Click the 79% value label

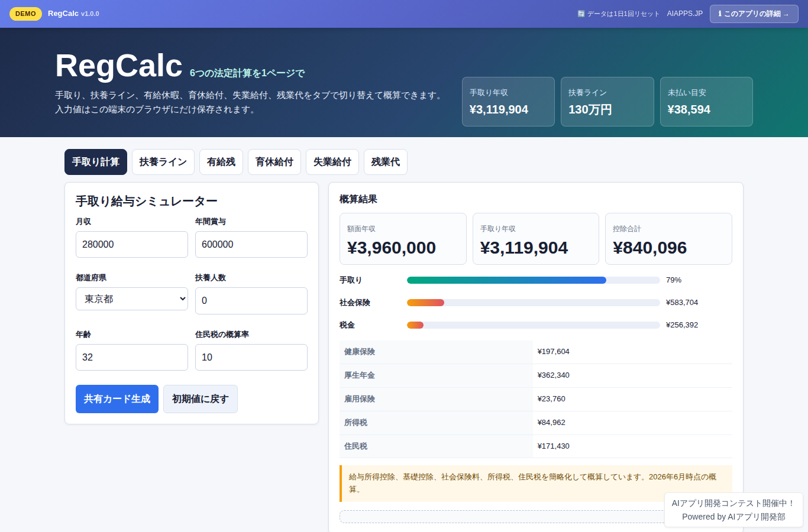tap(674, 280)
